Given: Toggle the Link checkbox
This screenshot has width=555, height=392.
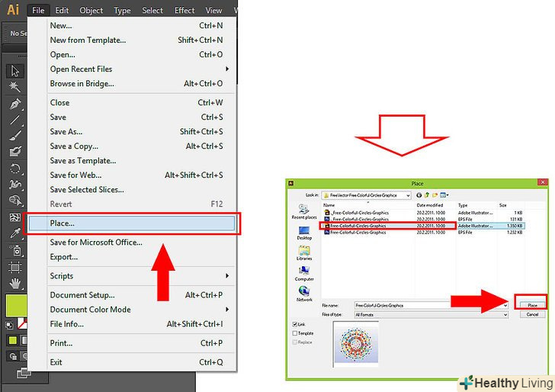Looking at the screenshot, I should [x=294, y=324].
